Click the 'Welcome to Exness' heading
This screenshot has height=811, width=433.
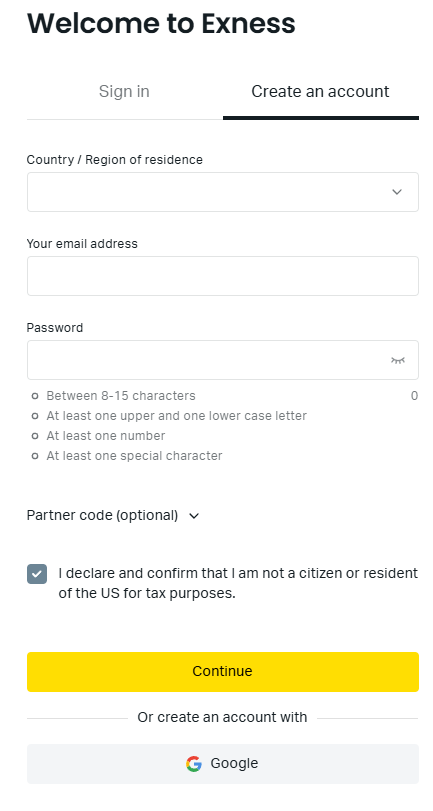tap(161, 23)
